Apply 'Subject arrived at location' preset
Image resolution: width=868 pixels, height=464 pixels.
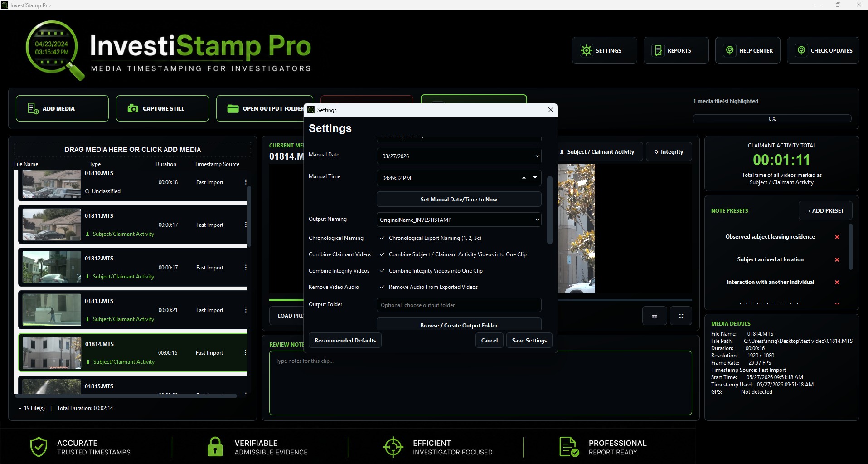[770, 259]
